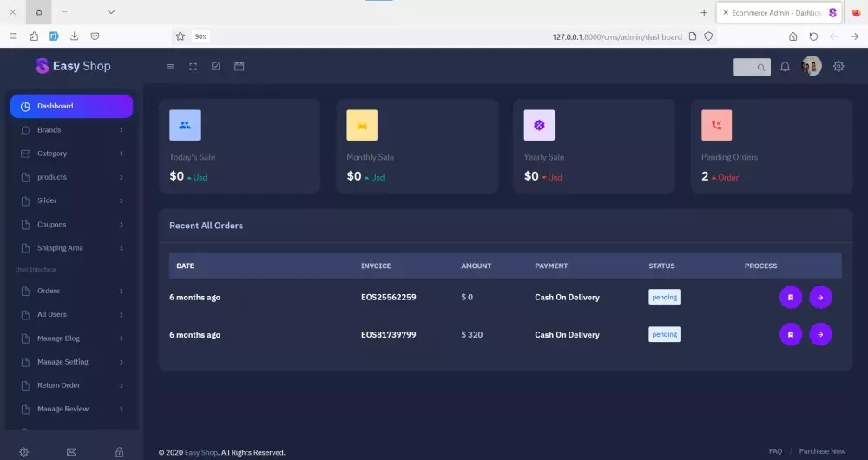Expand the Return Order chevron
868x460 pixels.
[x=122, y=386]
